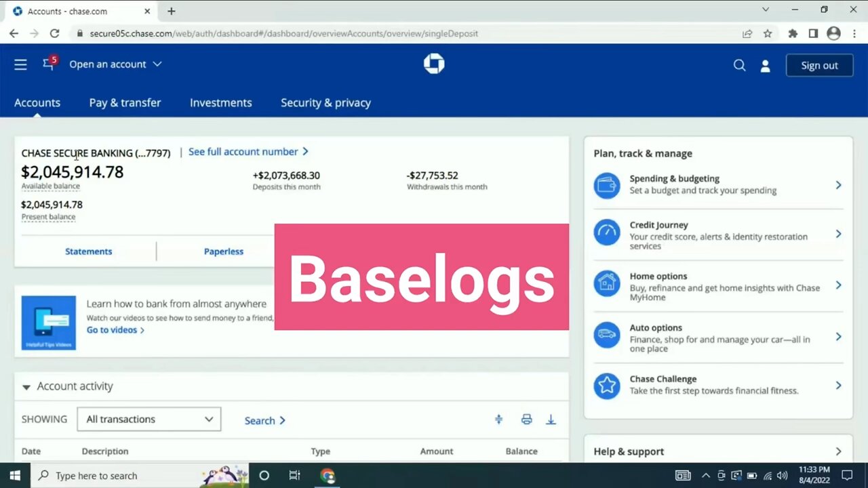Go back in the browser

[14, 33]
